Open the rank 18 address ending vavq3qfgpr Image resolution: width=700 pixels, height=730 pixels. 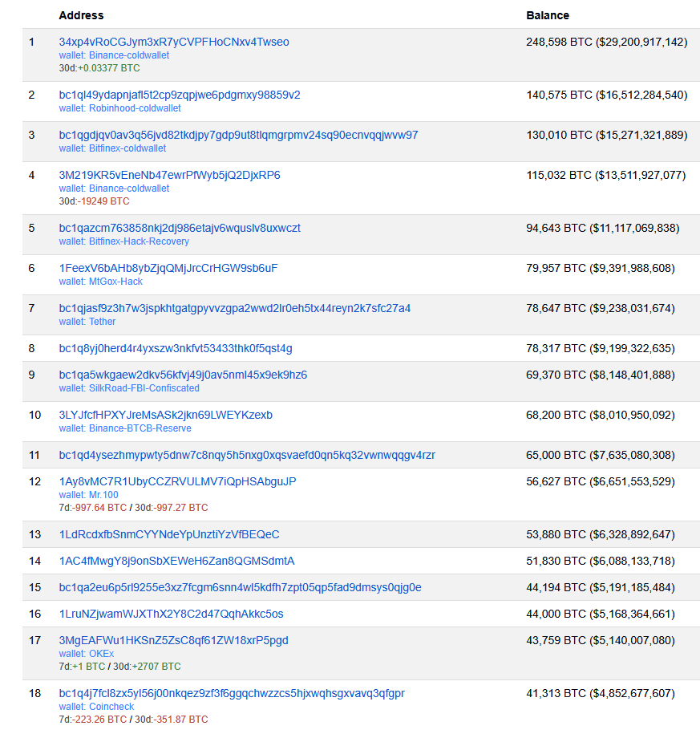click(232, 694)
